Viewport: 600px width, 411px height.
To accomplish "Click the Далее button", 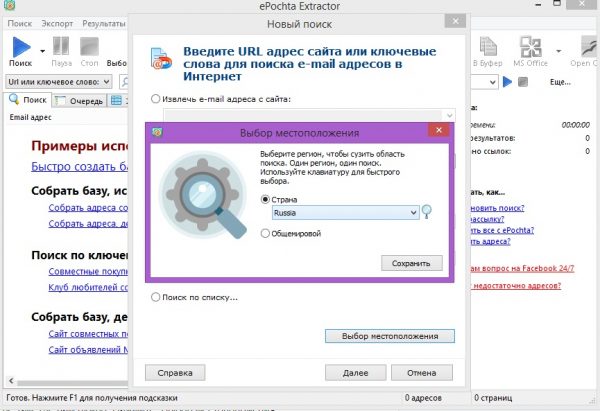I will tap(355, 373).
